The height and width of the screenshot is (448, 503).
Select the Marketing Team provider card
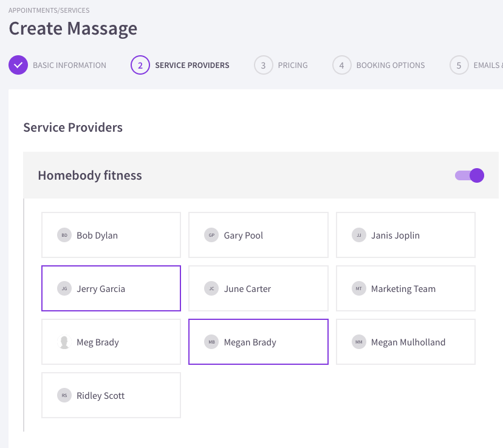pyautogui.click(x=405, y=288)
